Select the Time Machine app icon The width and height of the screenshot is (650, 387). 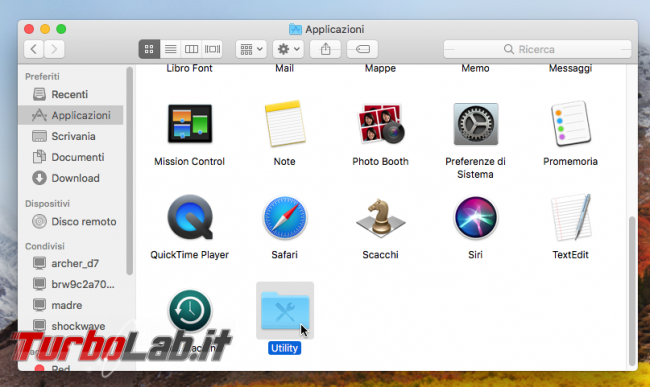click(190, 311)
